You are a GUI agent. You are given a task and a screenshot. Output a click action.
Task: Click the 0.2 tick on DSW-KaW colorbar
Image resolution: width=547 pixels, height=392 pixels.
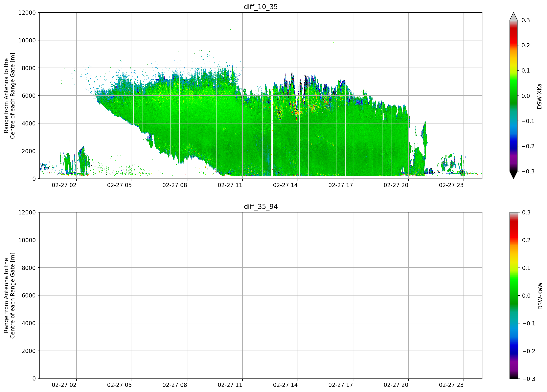tap(526, 240)
